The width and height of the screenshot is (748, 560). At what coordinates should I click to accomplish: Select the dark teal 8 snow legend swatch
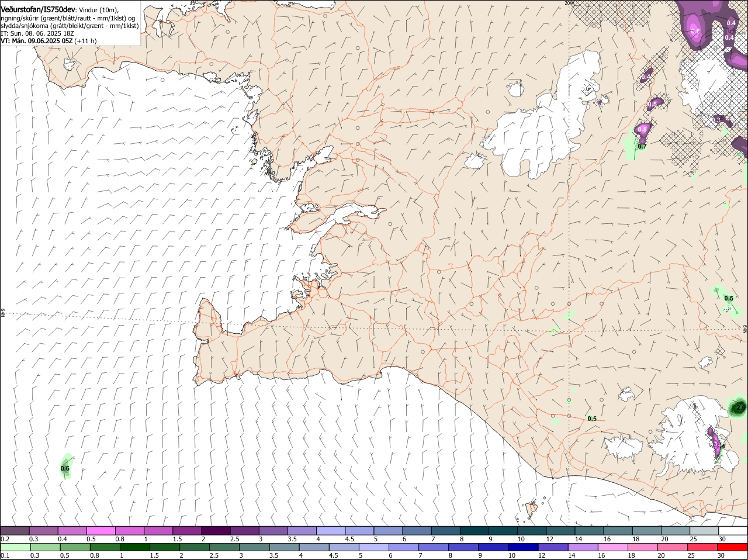pos(474,531)
